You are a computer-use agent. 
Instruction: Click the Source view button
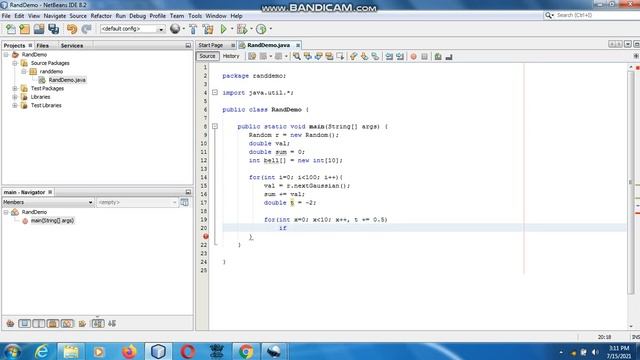pos(207,56)
